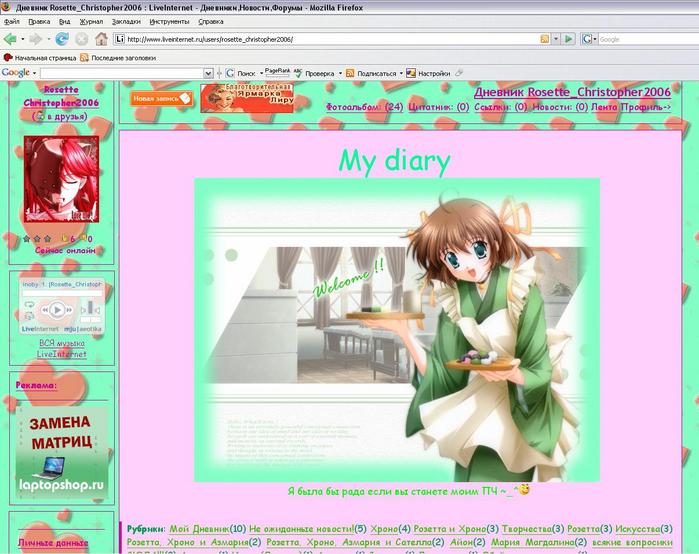Open the Профиль-> link
The image size is (699, 554).
coord(646,107)
